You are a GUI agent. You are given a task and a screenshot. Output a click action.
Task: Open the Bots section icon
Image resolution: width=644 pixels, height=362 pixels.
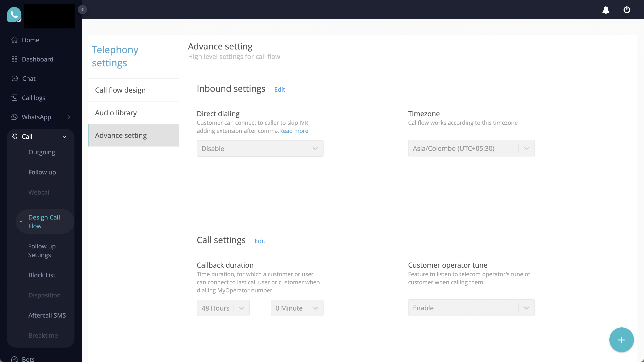14,359
